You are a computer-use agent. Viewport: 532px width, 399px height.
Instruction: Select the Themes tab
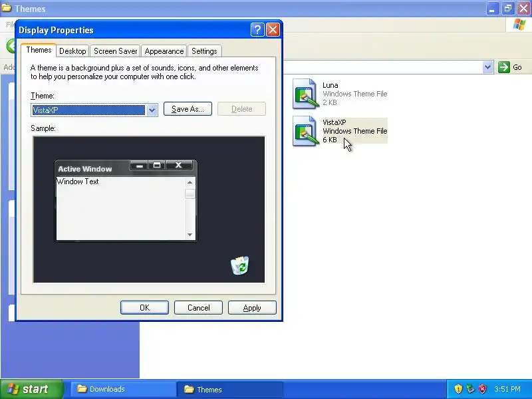(39, 51)
